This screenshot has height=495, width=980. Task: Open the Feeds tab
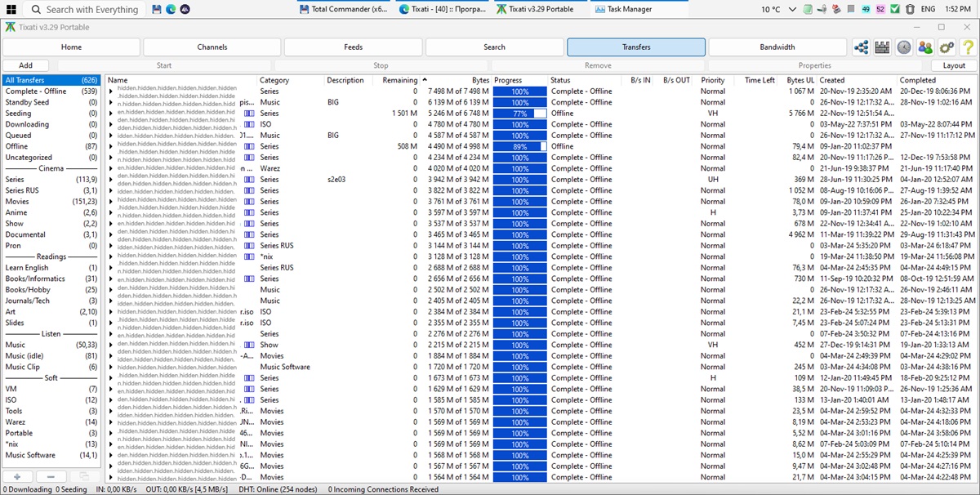354,47
